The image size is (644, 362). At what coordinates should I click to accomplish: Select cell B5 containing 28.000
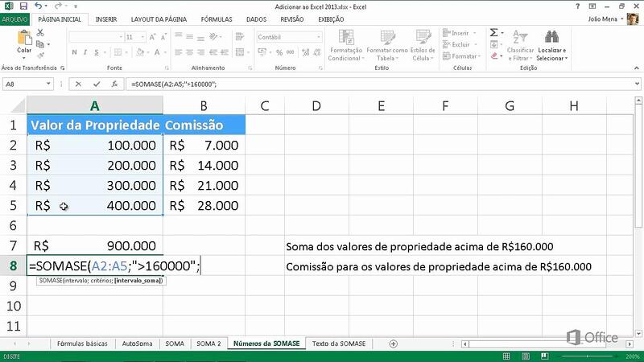click(204, 205)
